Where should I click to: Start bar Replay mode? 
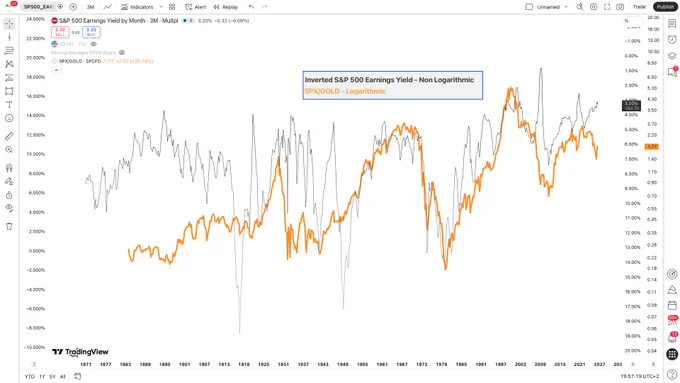[x=226, y=7]
